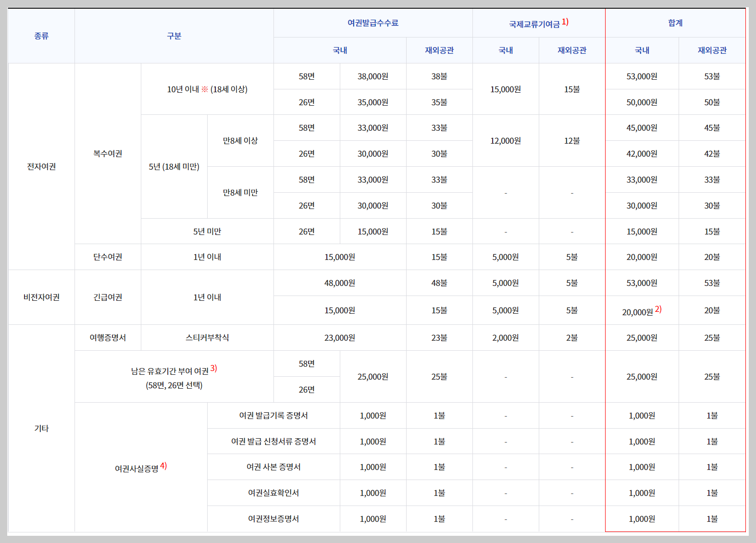The height and width of the screenshot is (543, 756).
Task: Click the 만8세 미만 cell
Action: (240, 193)
